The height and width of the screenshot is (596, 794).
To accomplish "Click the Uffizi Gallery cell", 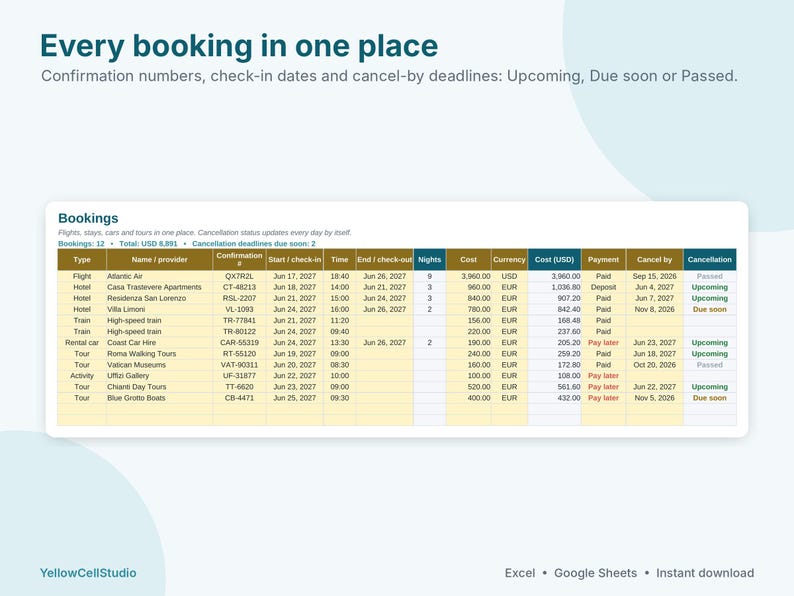I will pyautogui.click(x=160, y=376).
